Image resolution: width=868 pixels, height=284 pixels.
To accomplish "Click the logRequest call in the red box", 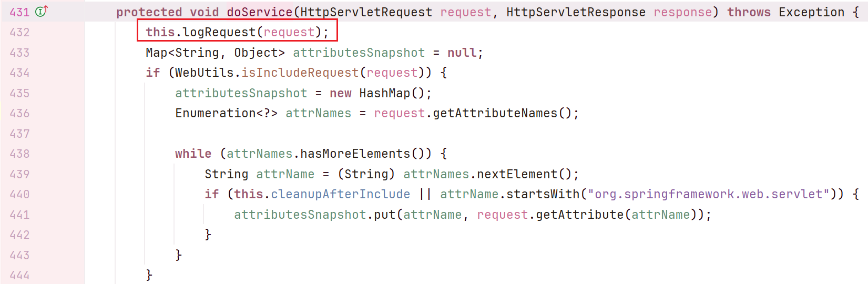I will (x=219, y=33).
